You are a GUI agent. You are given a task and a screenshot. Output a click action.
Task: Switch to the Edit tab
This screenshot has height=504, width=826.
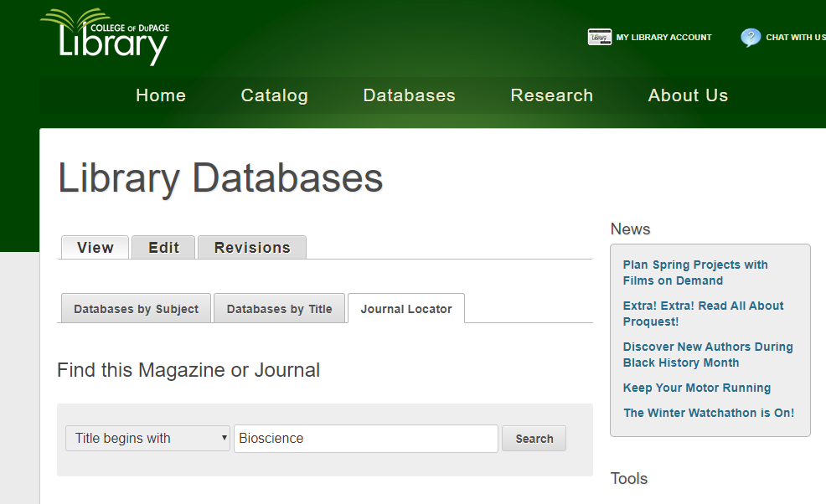click(163, 248)
